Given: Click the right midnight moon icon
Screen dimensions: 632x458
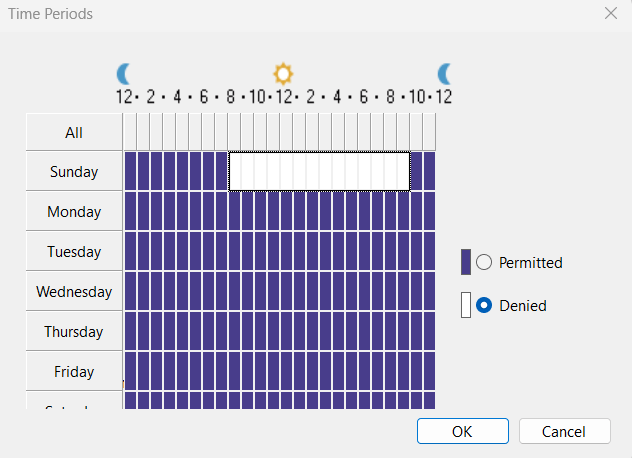Looking at the screenshot, I should (445, 73).
